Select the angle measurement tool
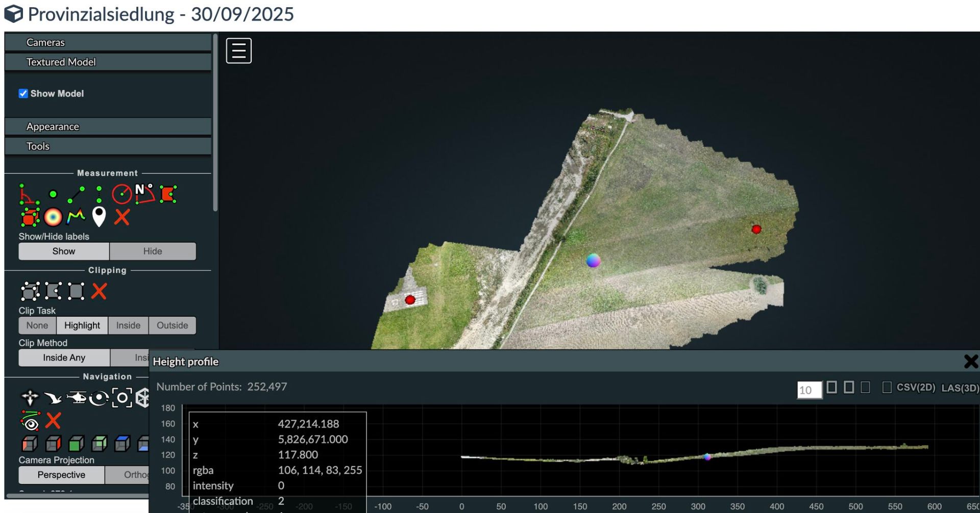 point(28,194)
